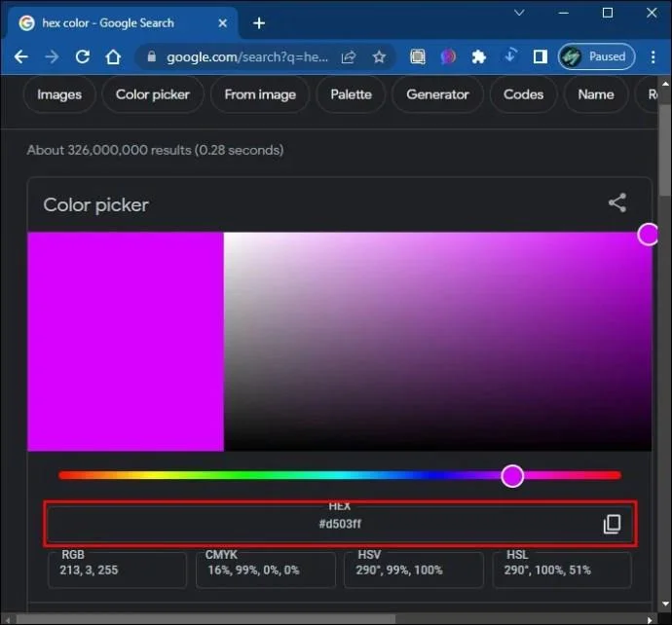The width and height of the screenshot is (672, 625).
Task: Click the hue slider's purple handle
Action: coord(512,475)
